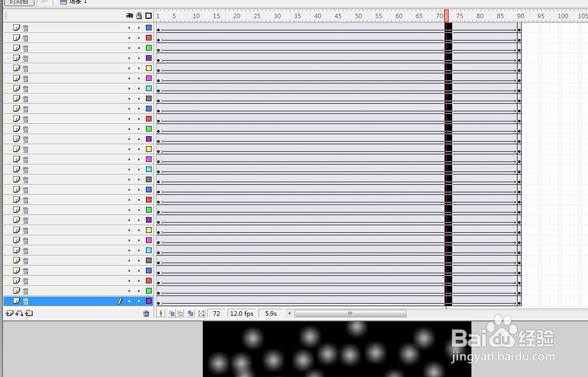Click frame 50 on the timeline ruler

tap(358, 16)
